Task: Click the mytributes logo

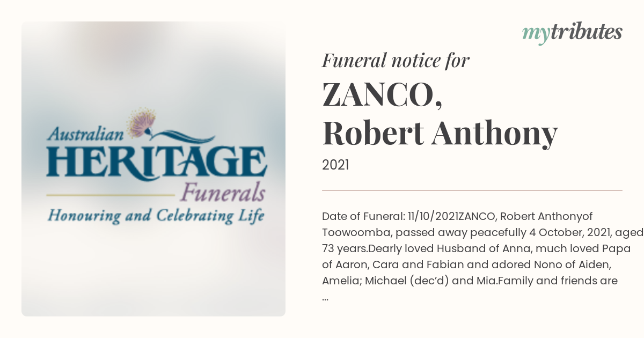Action: click(x=572, y=33)
